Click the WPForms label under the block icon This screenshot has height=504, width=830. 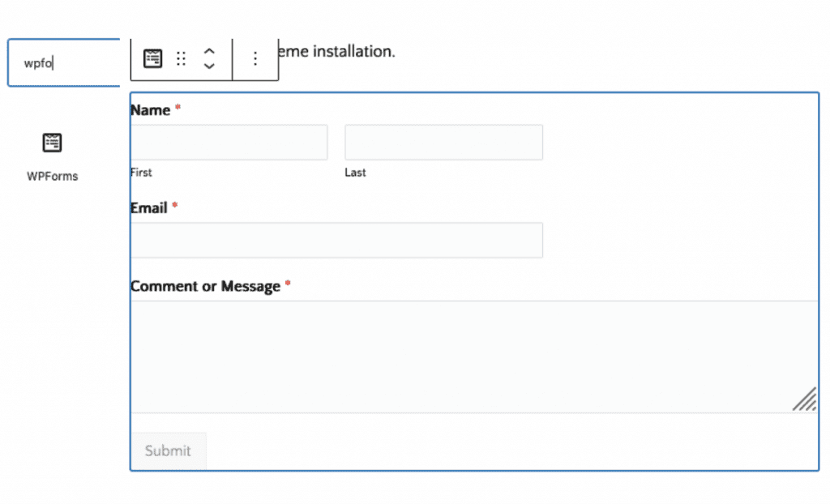pos(52,176)
